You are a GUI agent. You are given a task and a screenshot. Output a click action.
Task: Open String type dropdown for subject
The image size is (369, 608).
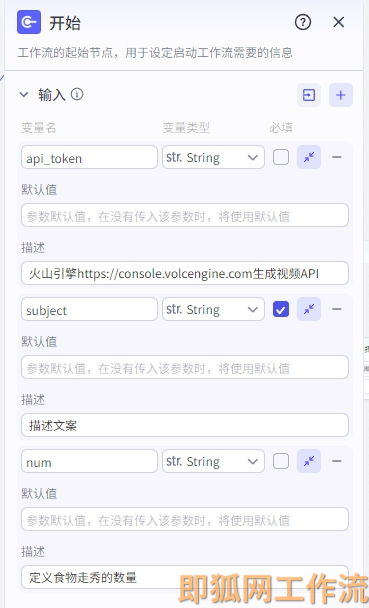(213, 309)
